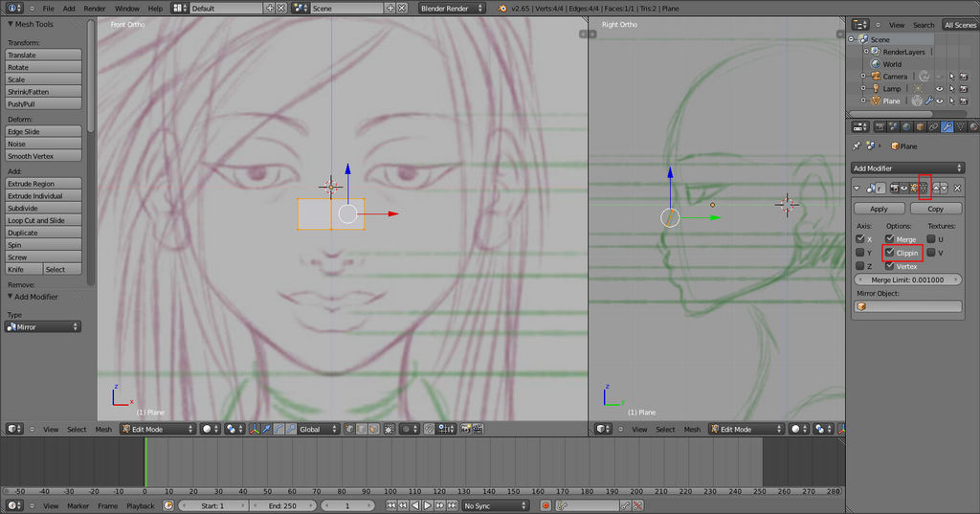Toggle the Y axis mirror checkbox
This screenshot has height=514, width=980.
point(860,253)
